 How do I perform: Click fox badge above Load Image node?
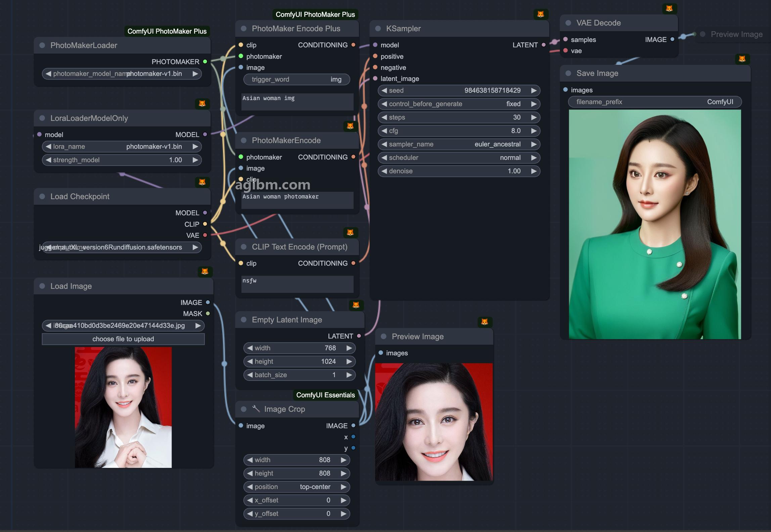(205, 271)
